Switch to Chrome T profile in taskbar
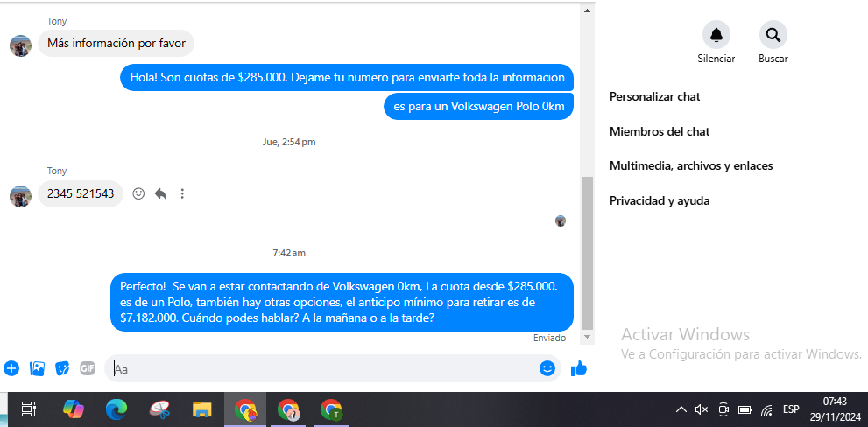The width and height of the screenshot is (868, 427). point(331,409)
